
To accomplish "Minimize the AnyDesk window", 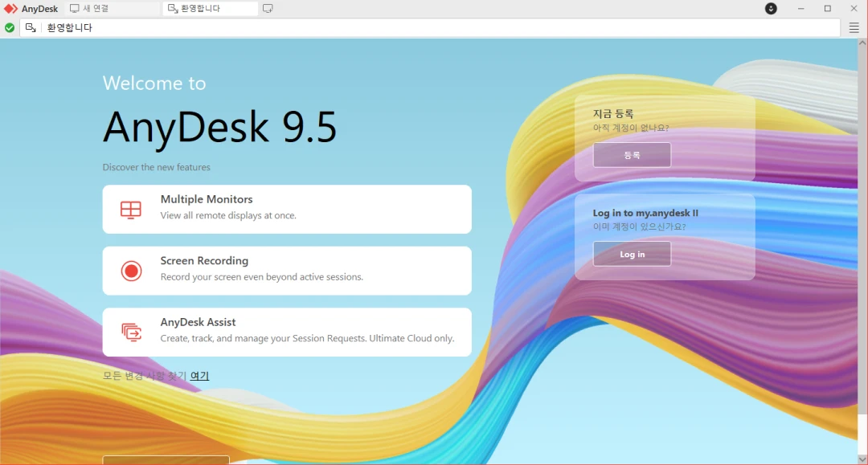I will click(800, 8).
